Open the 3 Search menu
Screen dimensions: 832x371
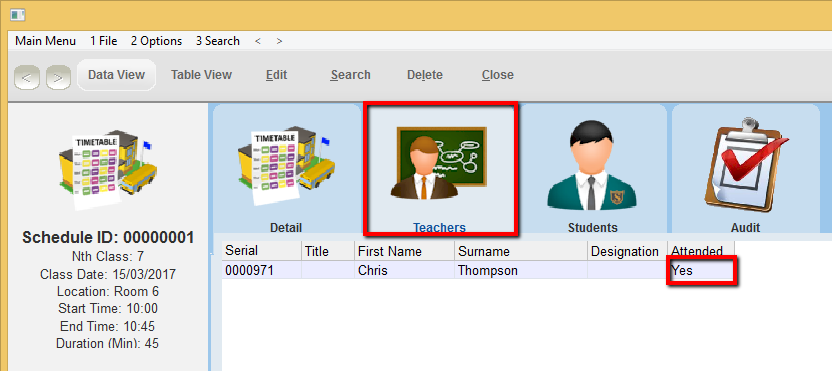click(218, 41)
